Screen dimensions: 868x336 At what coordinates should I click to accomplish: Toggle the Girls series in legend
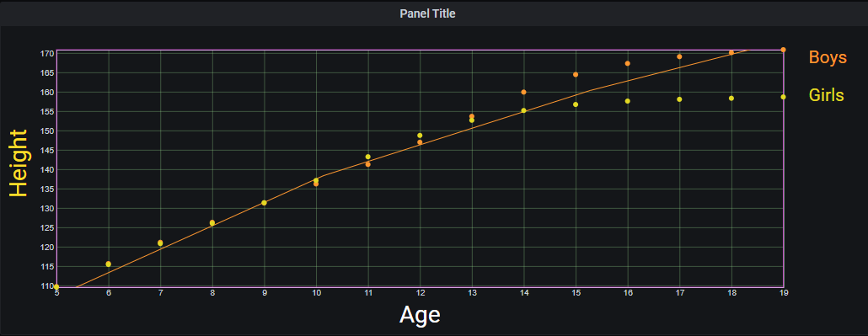click(x=826, y=95)
